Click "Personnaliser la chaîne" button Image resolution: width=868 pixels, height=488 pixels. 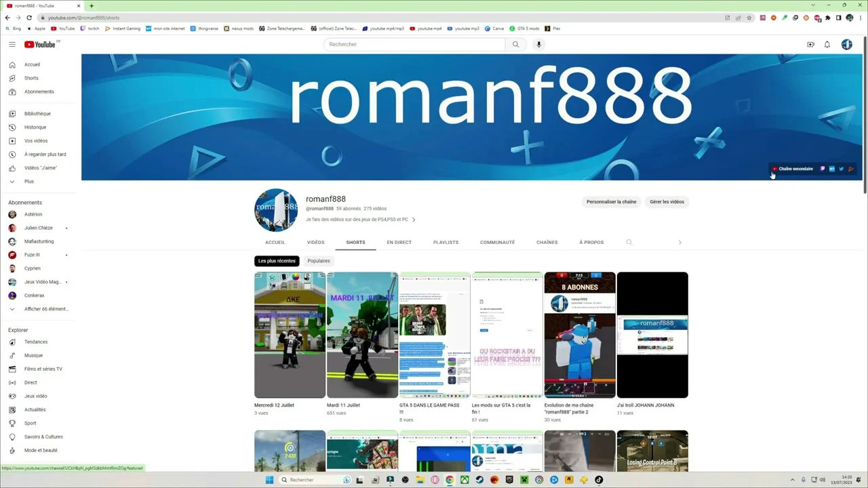611,202
